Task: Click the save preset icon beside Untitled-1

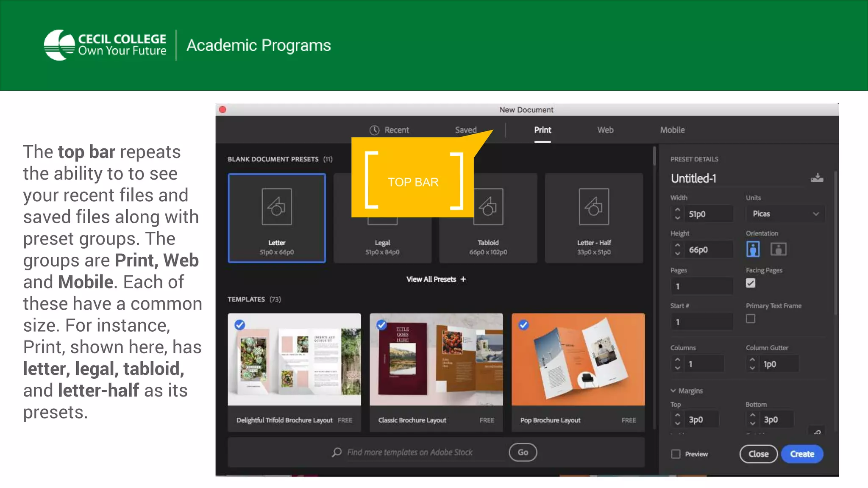Action: (817, 178)
